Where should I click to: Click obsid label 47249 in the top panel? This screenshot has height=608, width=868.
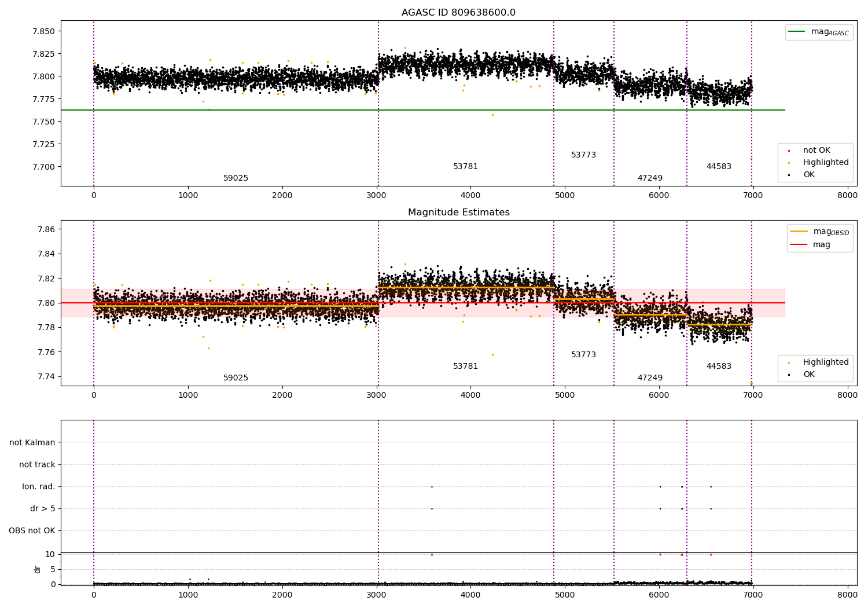pos(650,178)
